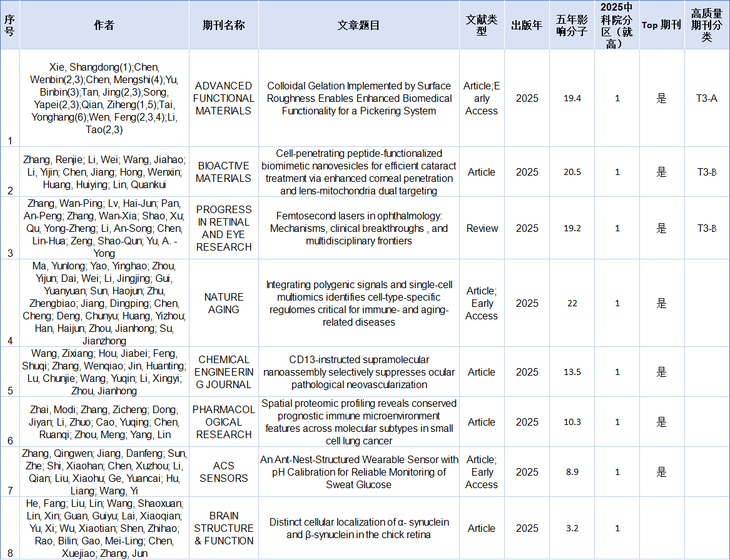Screen dimensions: 730x560
Task: Select the PHARMACOLOGICAL RESEARCH journal cell
Action: (223, 422)
